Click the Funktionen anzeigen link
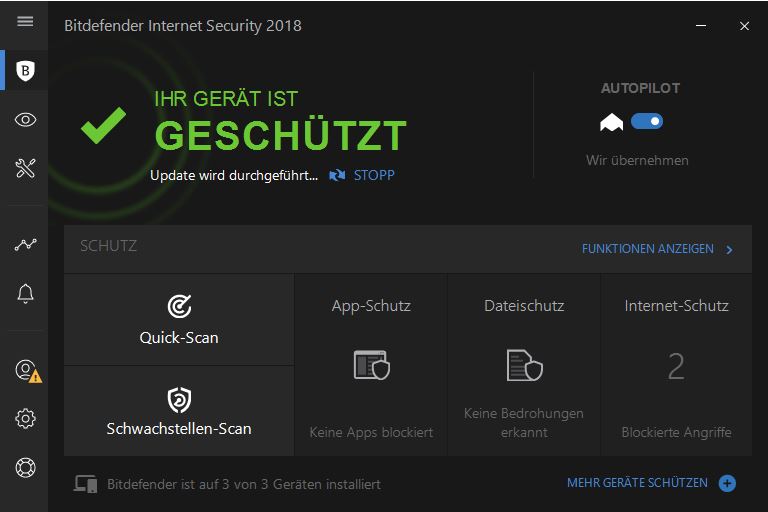Screen dimensions: 768x512 pos(647,249)
